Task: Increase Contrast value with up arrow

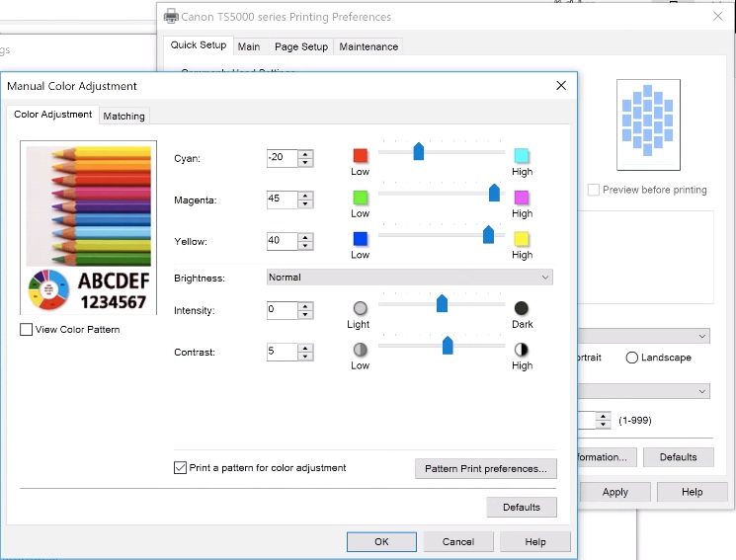Action: coord(305,348)
